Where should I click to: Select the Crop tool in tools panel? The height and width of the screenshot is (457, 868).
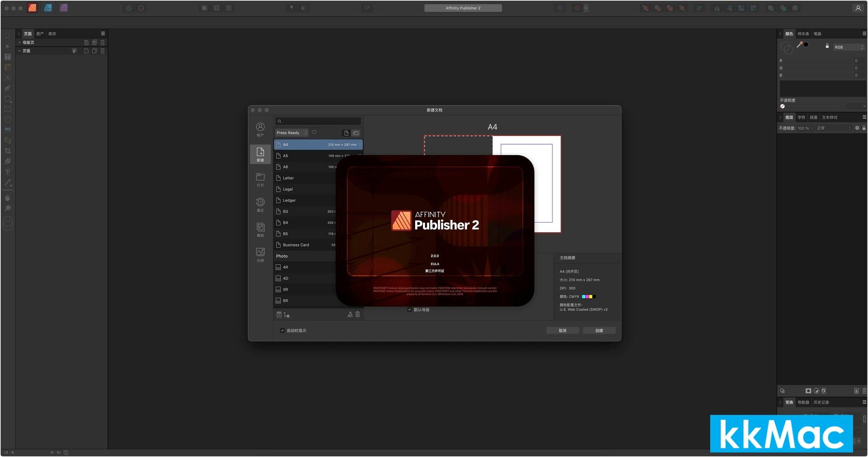8,151
